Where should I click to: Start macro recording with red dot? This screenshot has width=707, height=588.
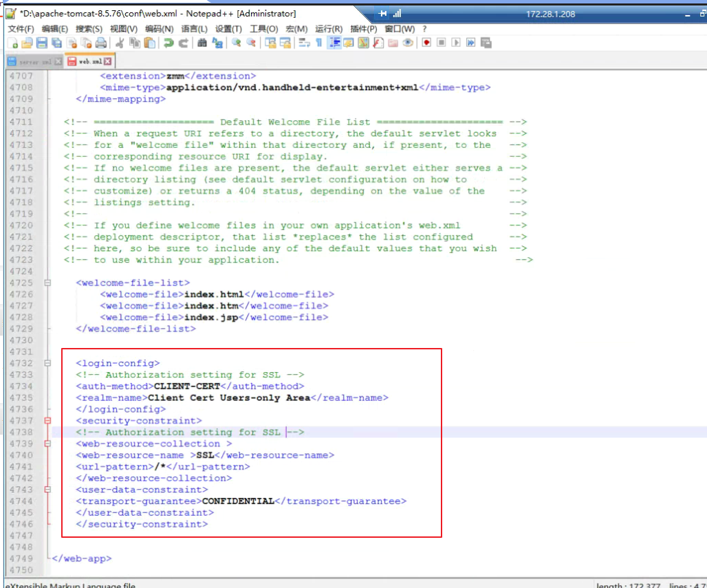point(426,43)
